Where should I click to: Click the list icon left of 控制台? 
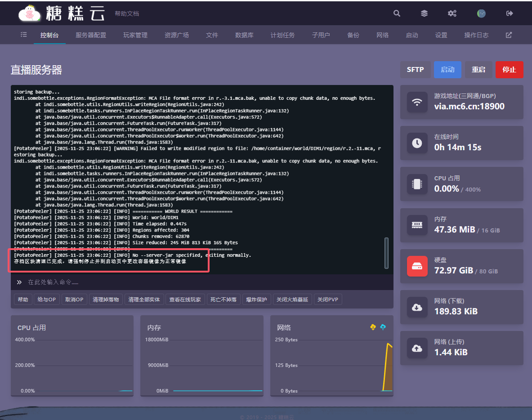tap(24, 35)
